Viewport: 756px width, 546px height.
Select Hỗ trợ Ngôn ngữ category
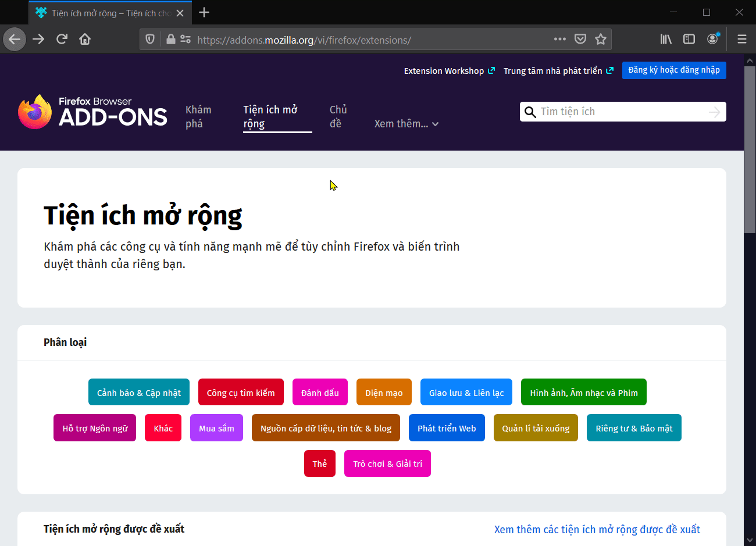pyautogui.click(x=95, y=428)
